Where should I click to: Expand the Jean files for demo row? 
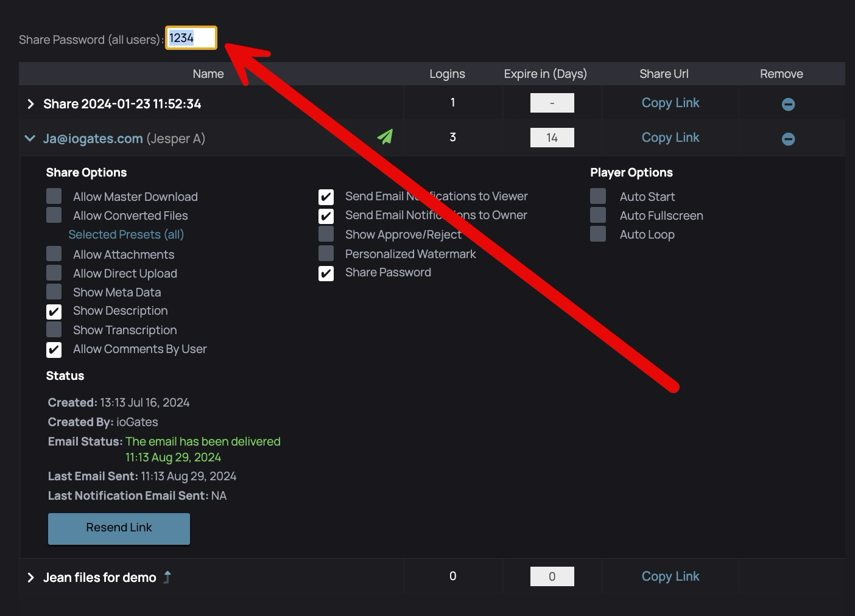pyautogui.click(x=30, y=578)
